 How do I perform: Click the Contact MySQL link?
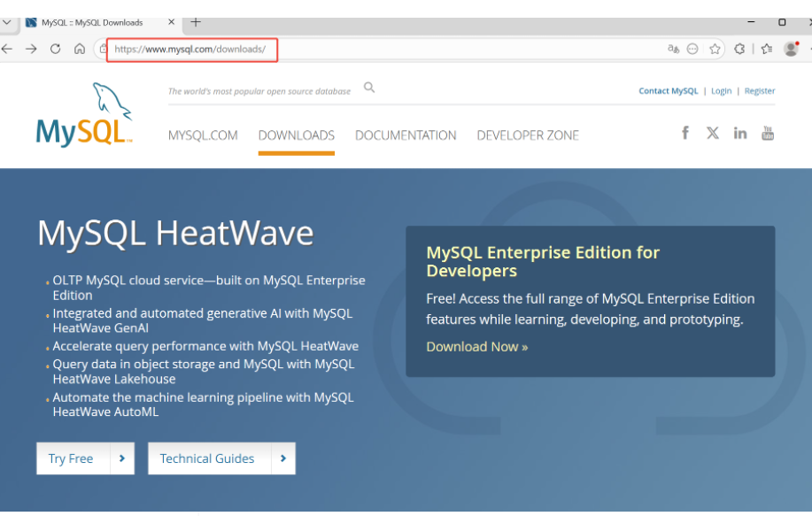click(668, 91)
